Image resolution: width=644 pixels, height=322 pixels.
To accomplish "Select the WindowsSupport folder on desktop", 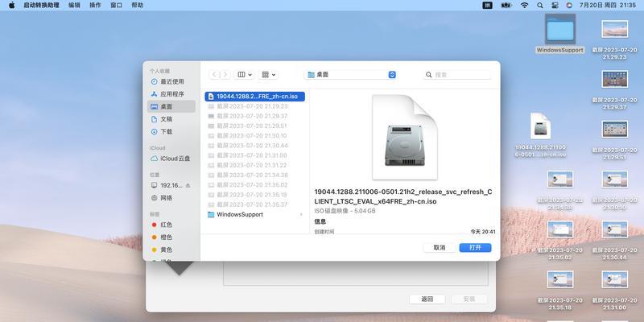I will point(560,34).
